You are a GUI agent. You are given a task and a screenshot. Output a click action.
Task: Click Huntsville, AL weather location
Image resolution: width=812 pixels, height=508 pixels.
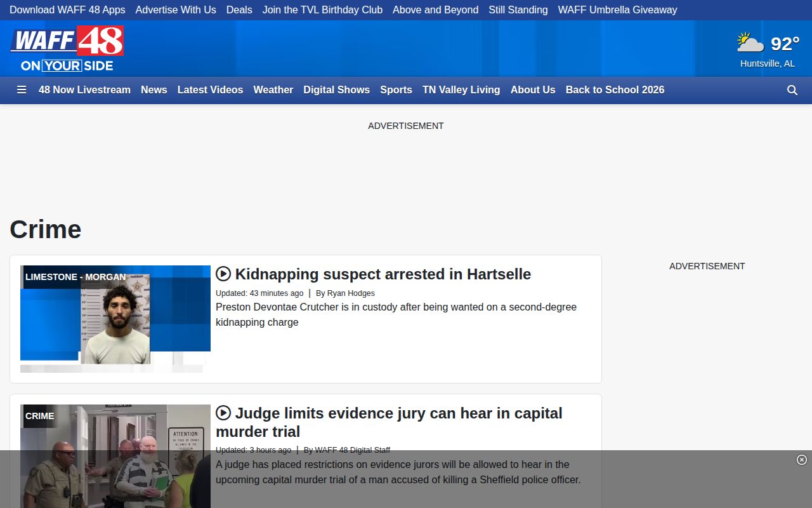coord(768,63)
